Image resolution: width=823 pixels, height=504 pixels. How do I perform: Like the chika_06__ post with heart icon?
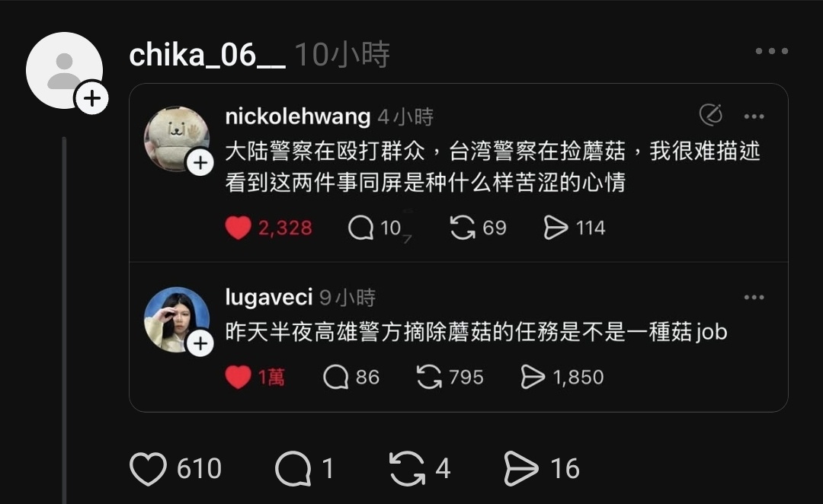click(x=148, y=468)
